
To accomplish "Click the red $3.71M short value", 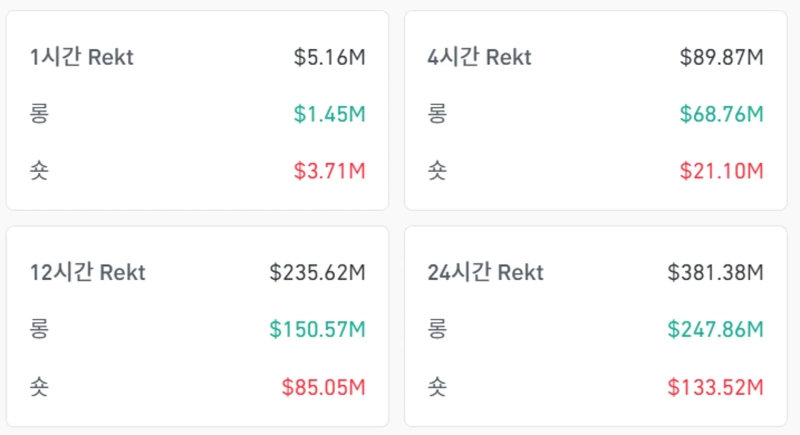I will [329, 171].
